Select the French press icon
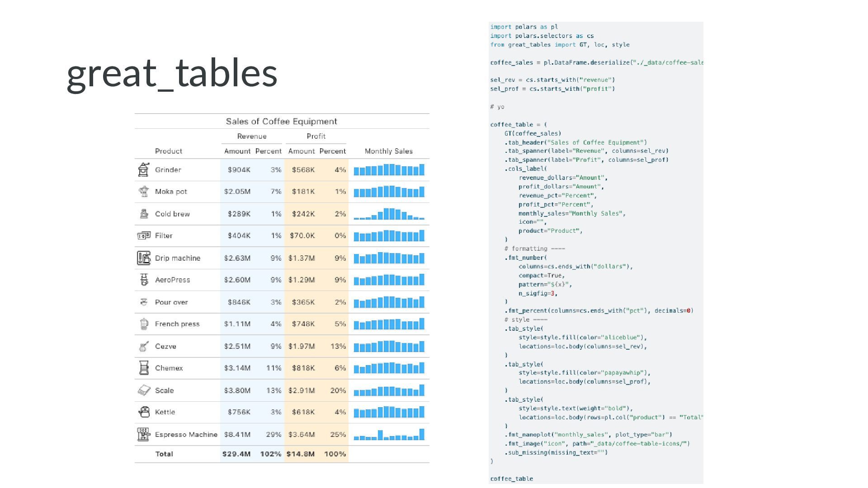868x488 pixels. tap(144, 324)
